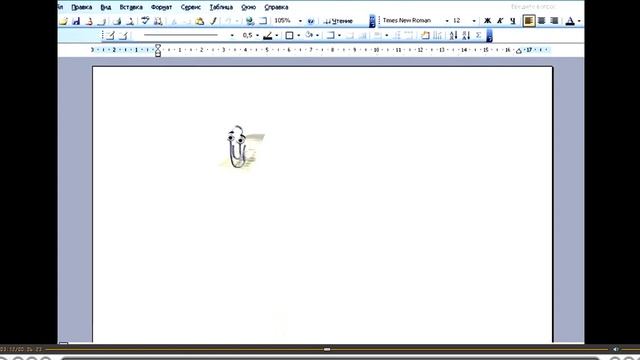Viewport: 640px width, 360px height.
Task: Toggle the table Eraser tool
Action: click(x=123, y=36)
